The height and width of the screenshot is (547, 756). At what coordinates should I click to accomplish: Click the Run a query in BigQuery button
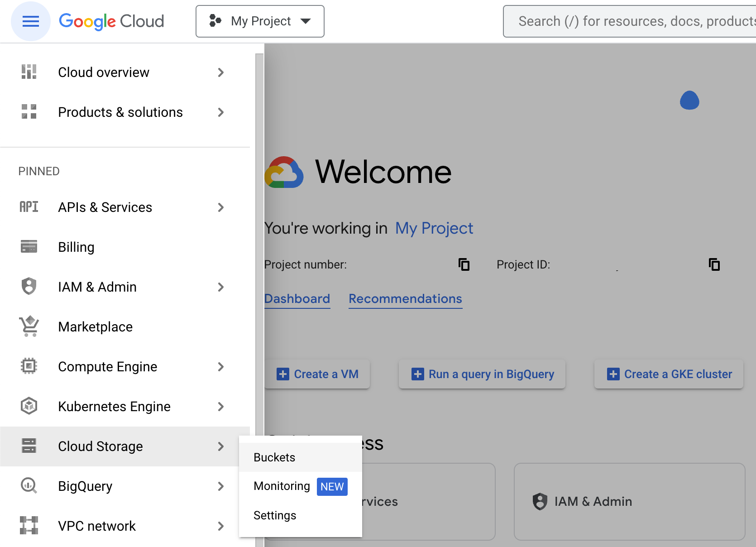point(482,374)
